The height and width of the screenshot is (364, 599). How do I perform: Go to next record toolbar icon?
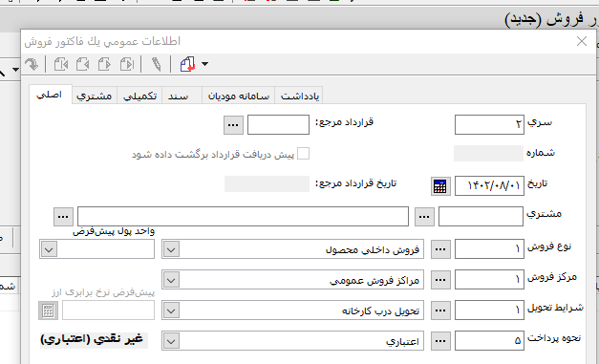click(104, 64)
